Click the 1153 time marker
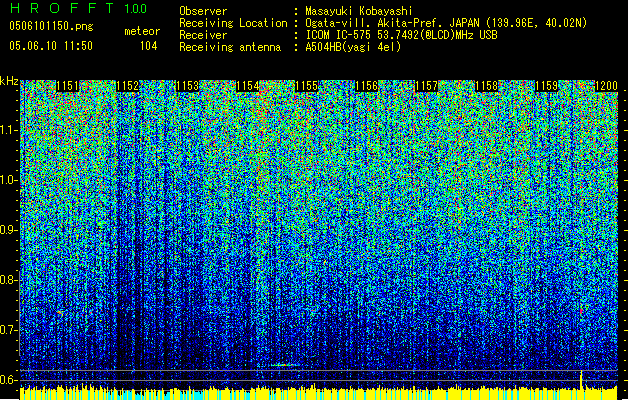 (187, 86)
